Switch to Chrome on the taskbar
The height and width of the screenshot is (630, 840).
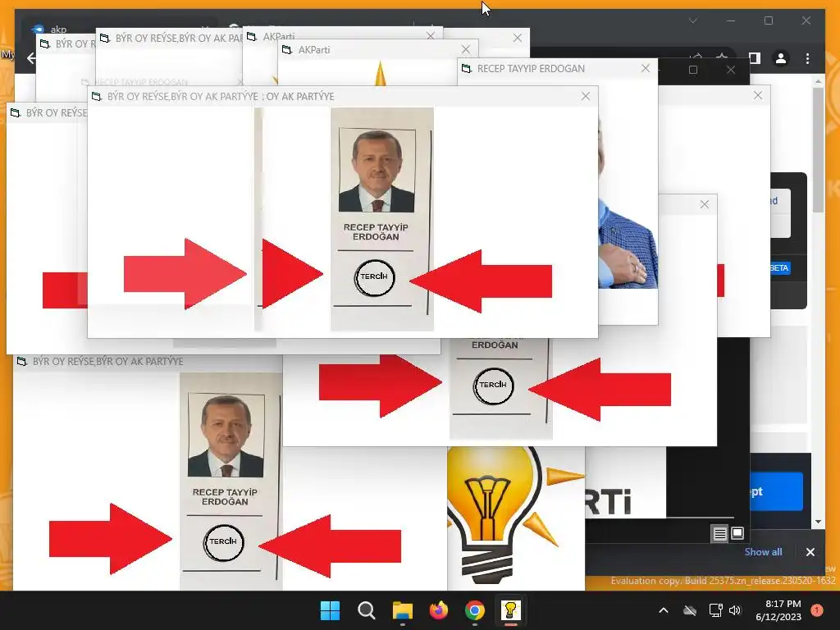click(475, 610)
